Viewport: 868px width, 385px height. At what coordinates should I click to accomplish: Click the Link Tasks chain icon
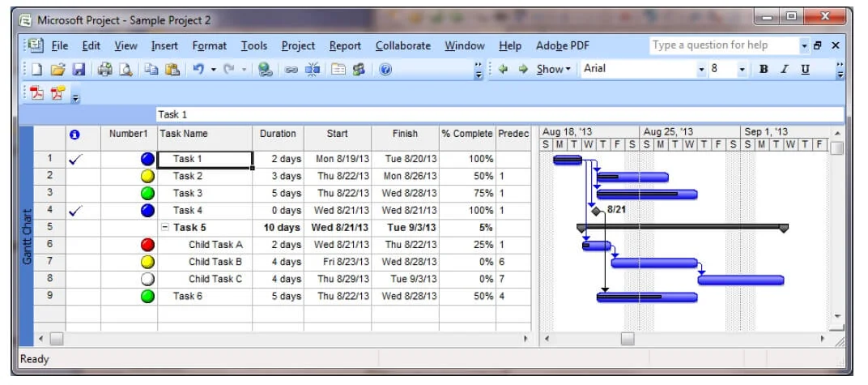click(x=291, y=70)
